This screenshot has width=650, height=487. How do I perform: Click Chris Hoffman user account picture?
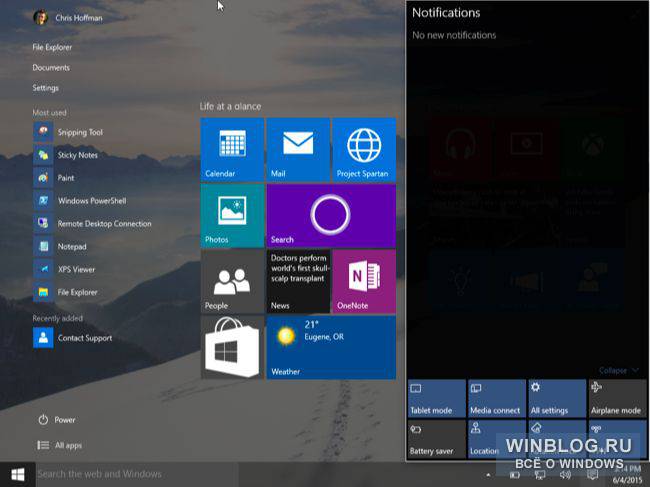coord(41,17)
